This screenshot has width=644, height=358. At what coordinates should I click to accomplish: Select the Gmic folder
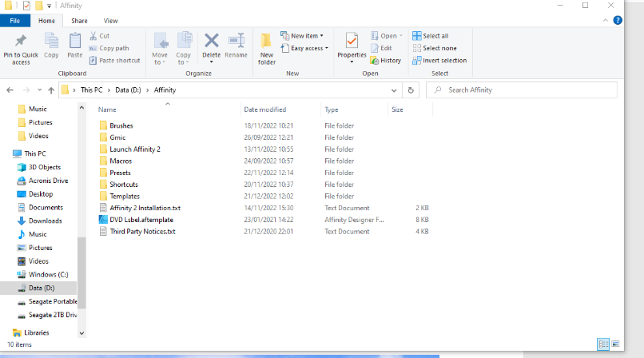pos(117,137)
